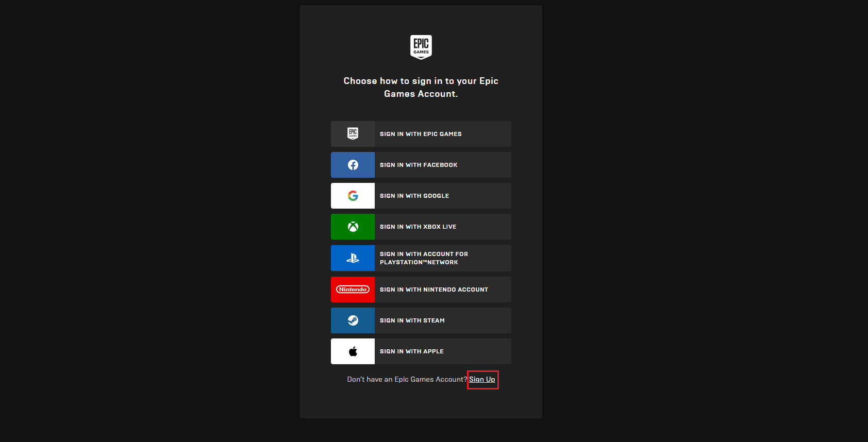Viewport: 868px width, 442px height.
Task: Click the Steam logo tile
Action: tap(353, 320)
